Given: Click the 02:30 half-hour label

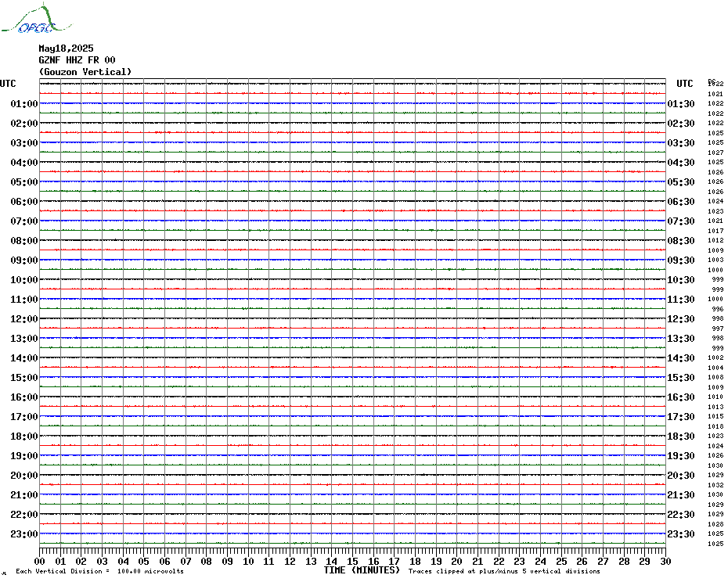Looking at the screenshot, I should click(x=681, y=123).
